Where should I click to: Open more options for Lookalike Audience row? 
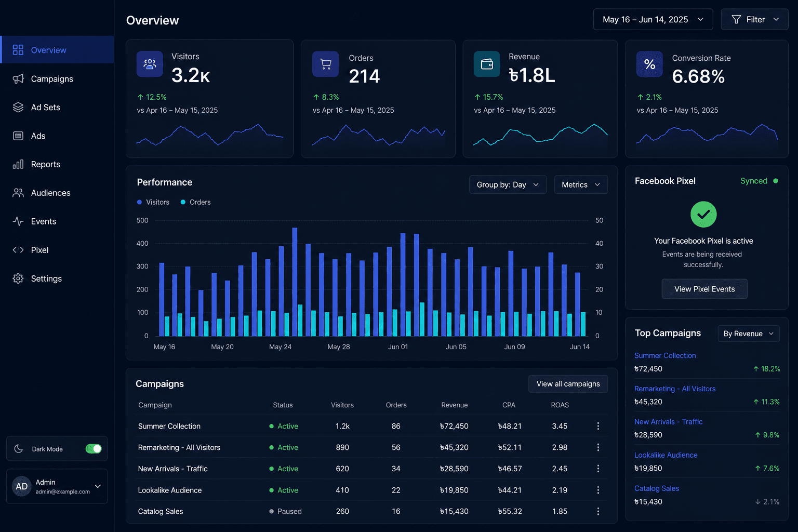pyautogui.click(x=598, y=490)
